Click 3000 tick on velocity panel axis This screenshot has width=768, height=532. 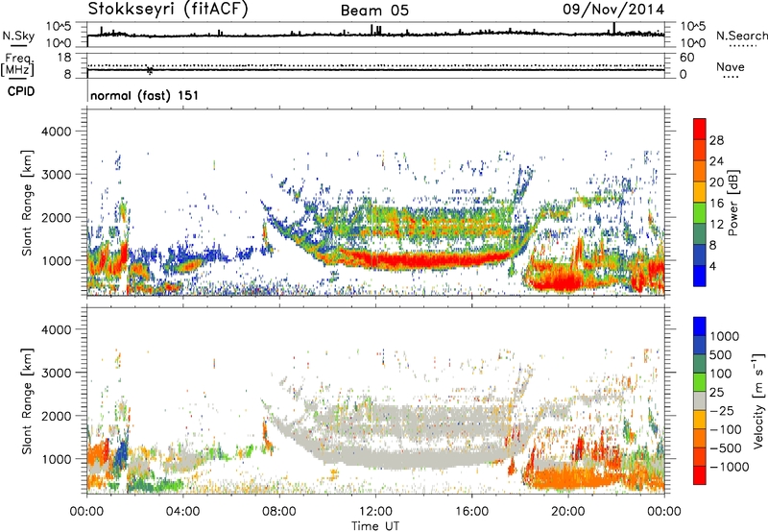[56, 373]
